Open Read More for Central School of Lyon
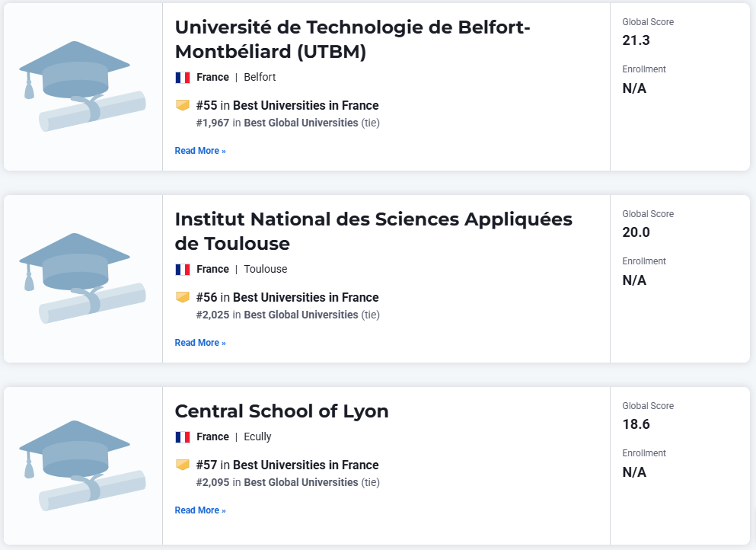 point(200,510)
